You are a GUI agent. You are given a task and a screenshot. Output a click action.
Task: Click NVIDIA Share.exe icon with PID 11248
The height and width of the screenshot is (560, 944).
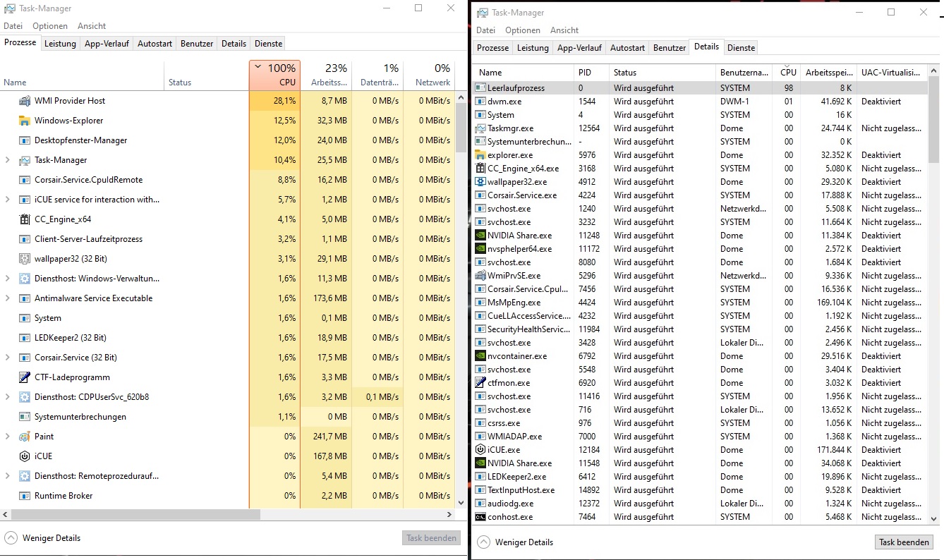click(480, 236)
